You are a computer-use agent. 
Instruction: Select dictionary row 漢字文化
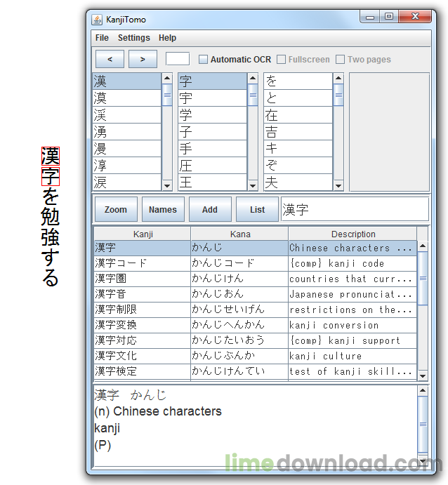tap(256, 356)
